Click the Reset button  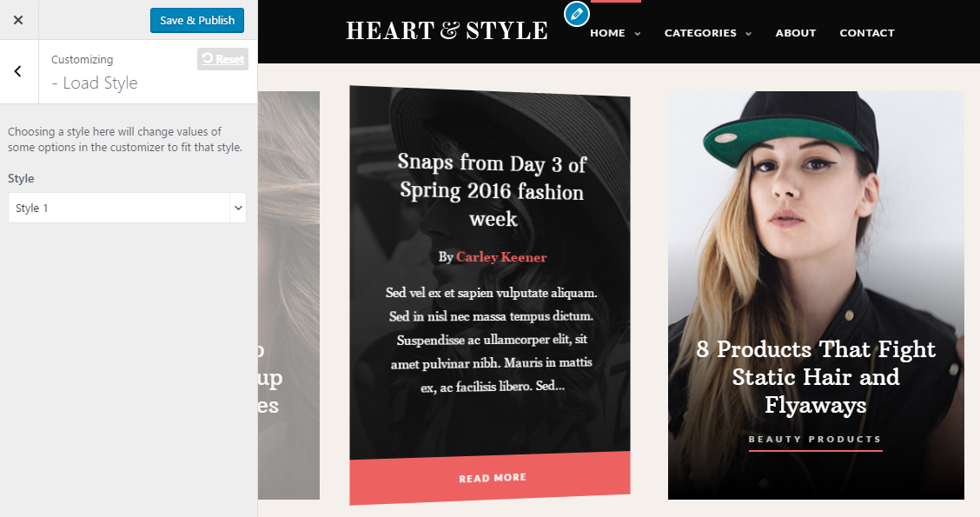223,59
